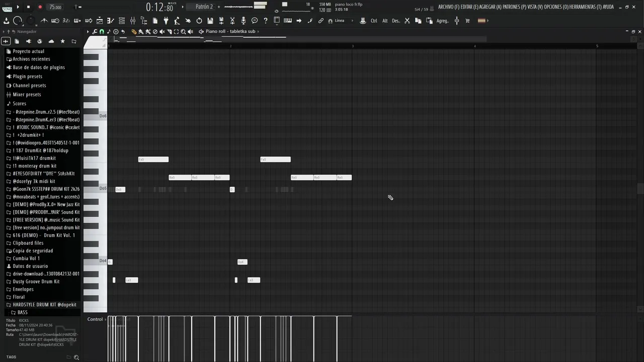This screenshot has width=644, height=362.
Task: Open the ARCHIVO (F) menu
Action: 449,7
